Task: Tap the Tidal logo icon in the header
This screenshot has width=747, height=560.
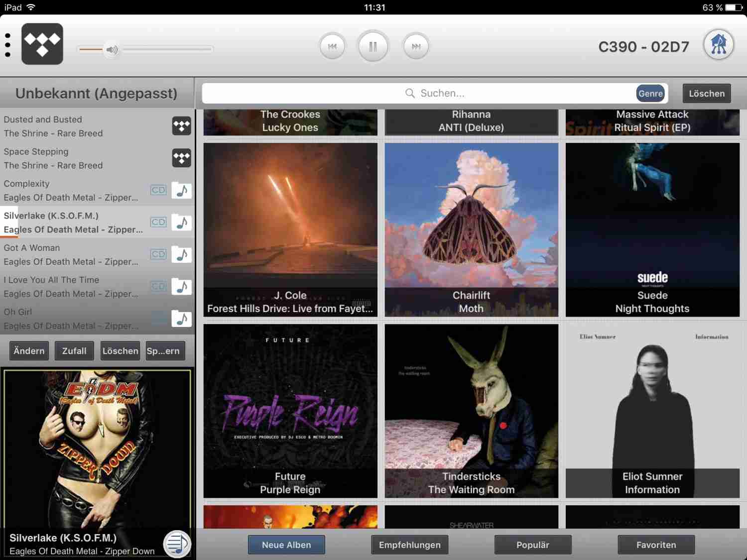Action: click(x=42, y=44)
